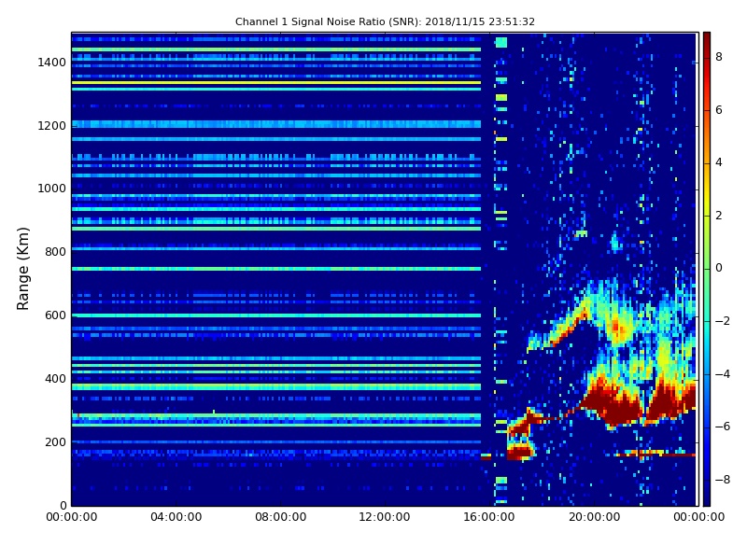The height and width of the screenshot is (560, 747).
Task: Click the 200 range tick label
Action: pos(55,441)
